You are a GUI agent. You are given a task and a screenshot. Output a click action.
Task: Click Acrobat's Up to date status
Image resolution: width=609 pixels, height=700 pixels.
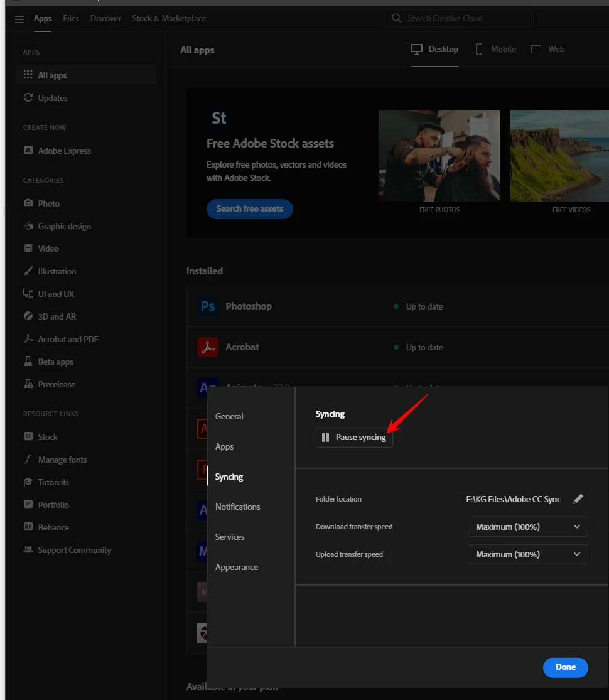[x=424, y=347]
